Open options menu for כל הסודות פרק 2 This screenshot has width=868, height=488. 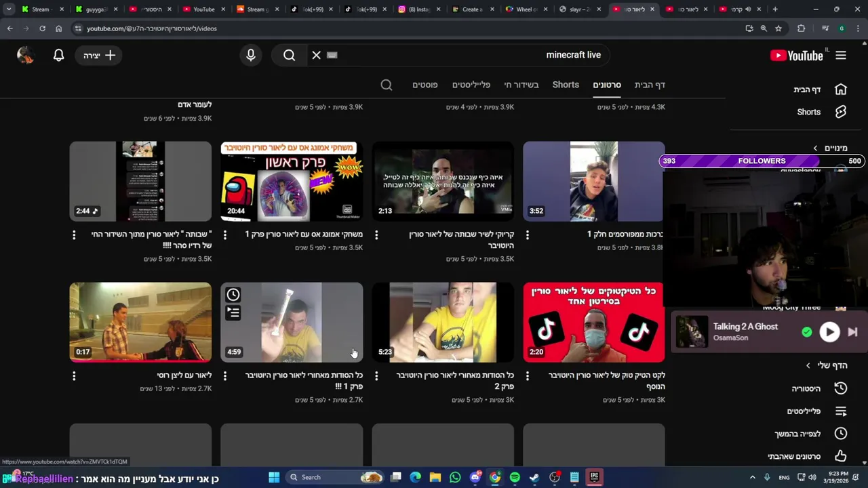click(x=376, y=375)
